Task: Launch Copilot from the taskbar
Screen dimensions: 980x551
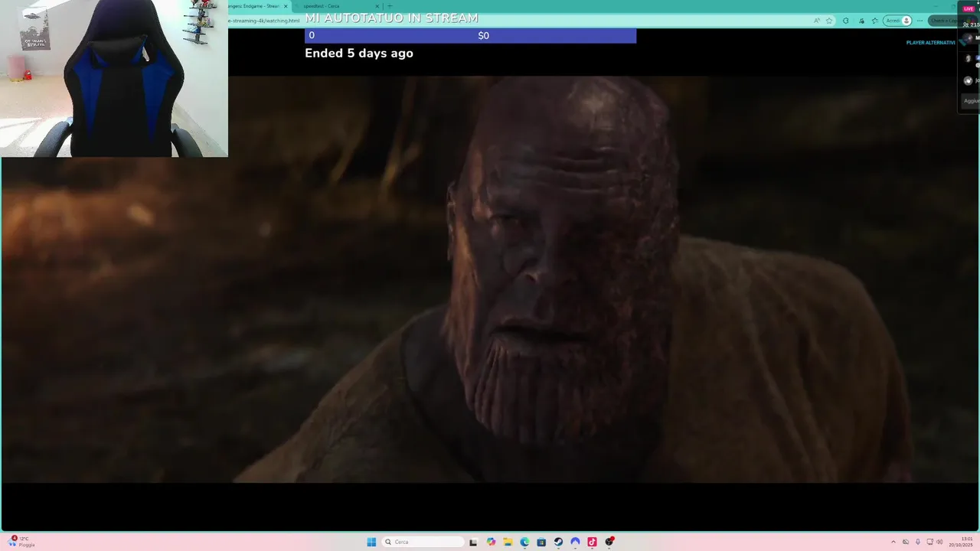Action: tap(491, 542)
